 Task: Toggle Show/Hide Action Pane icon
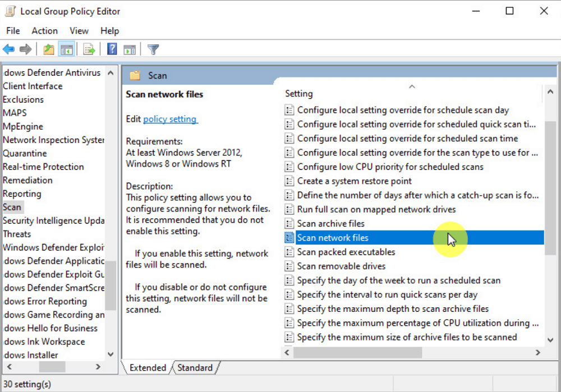point(130,49)
